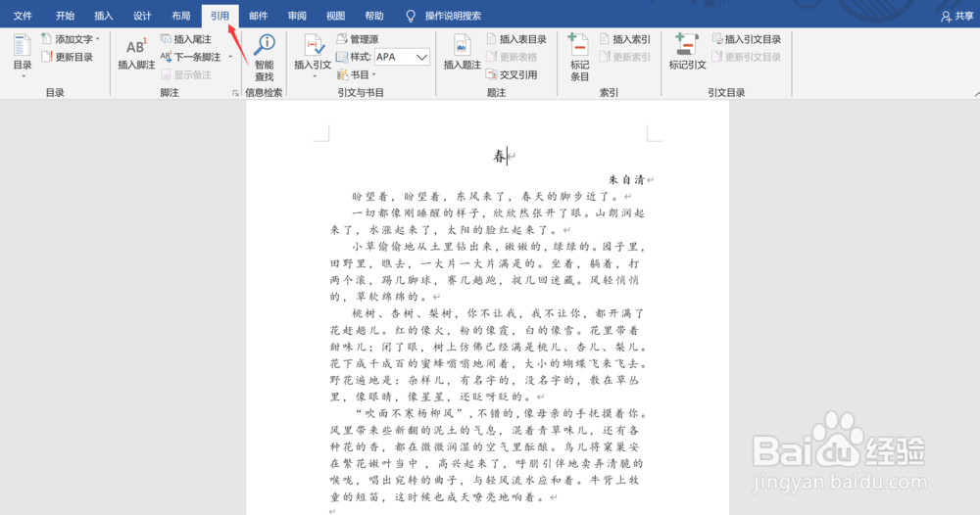This screenshot has width=980, height=515.
Task: Expand the 书目 dropdown arrow
Action: (373, 74)
